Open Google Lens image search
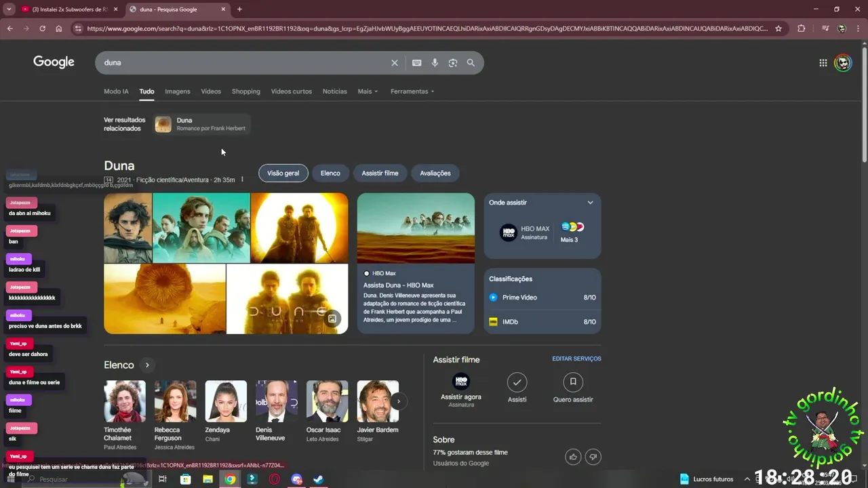This screenshot has height=488, width=868. [453, 63]
